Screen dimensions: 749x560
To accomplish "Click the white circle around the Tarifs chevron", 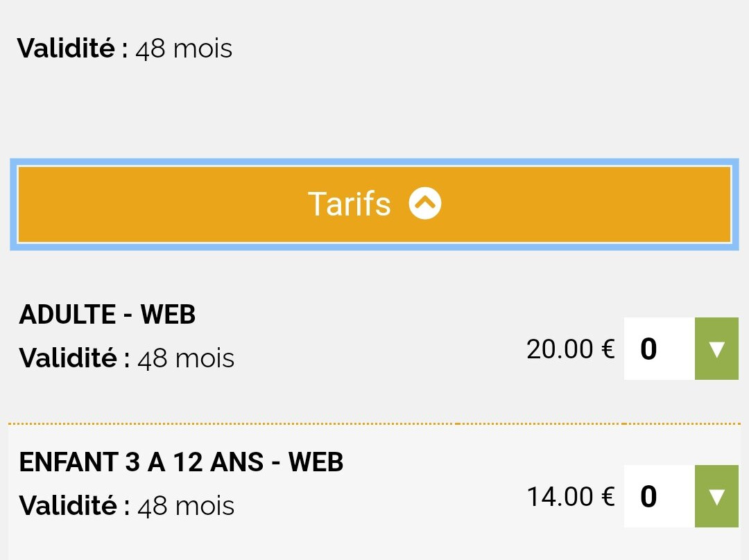I will pos(424,203).
